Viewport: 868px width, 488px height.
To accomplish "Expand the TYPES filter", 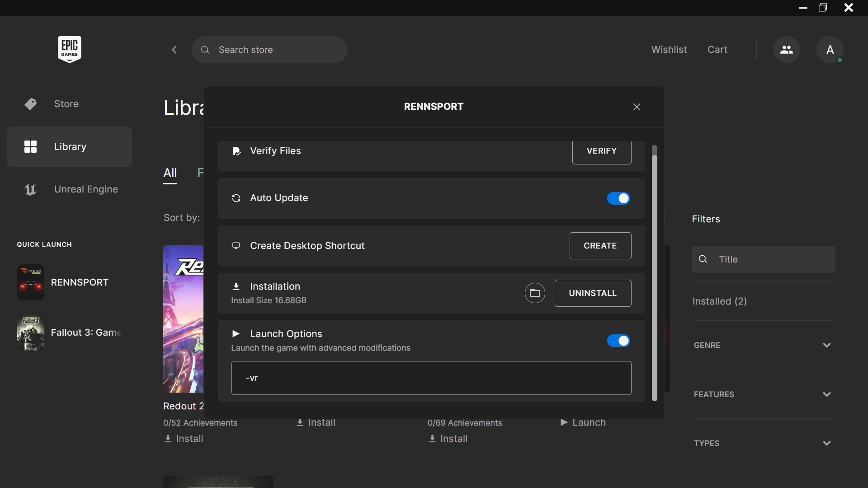I will tap(763, 443).
